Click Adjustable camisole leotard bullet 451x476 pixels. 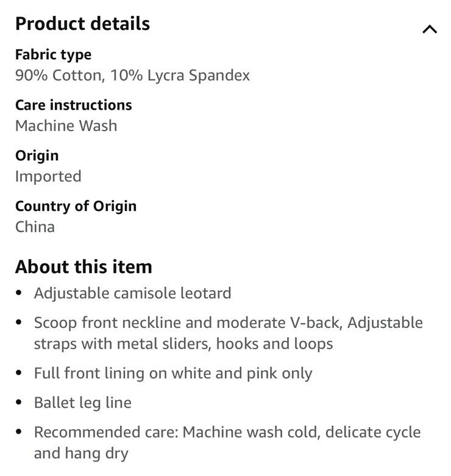tap(133, 294)
